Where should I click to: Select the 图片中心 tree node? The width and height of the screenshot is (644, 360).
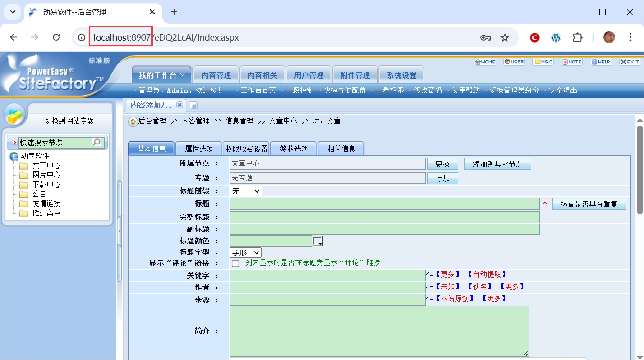tap(46, 175)
